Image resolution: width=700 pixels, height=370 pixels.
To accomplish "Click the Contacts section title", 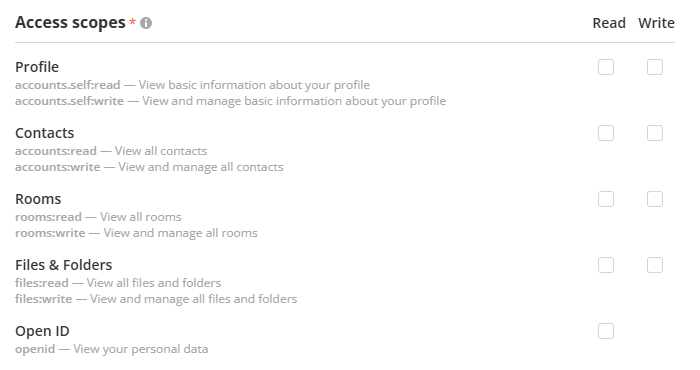I will (45, 133).
